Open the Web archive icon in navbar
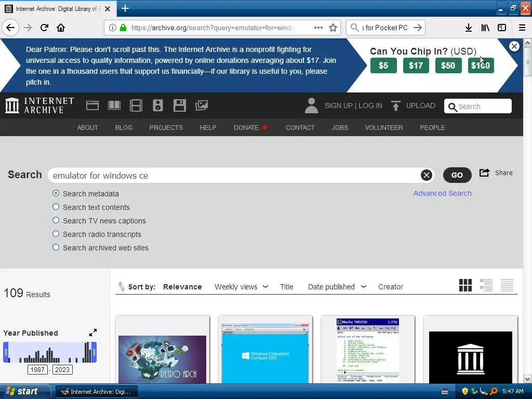Screen dimensions: 532x399 click(92, 105)
